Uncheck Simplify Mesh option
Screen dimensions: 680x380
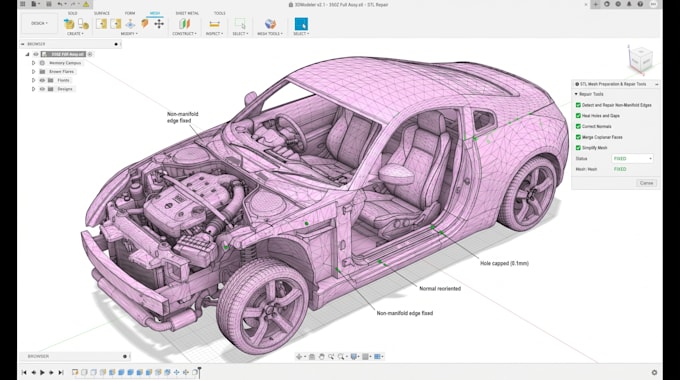[578, 147]
